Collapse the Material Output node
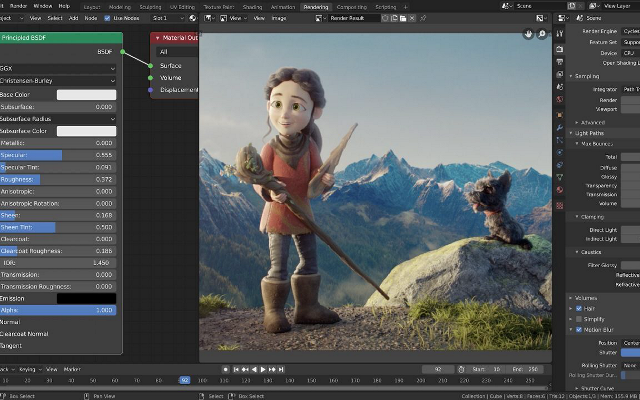This screenshot has width=640, height=400. click(x=158, y=38)
